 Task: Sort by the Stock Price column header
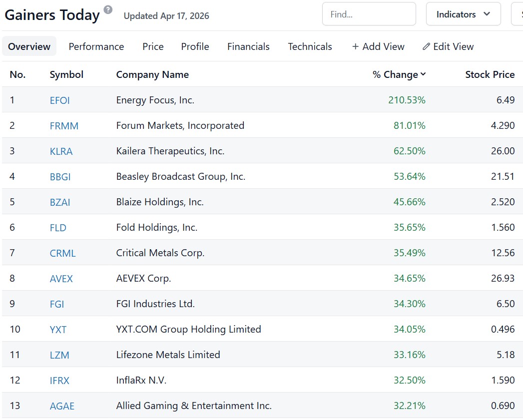[490, 74]
